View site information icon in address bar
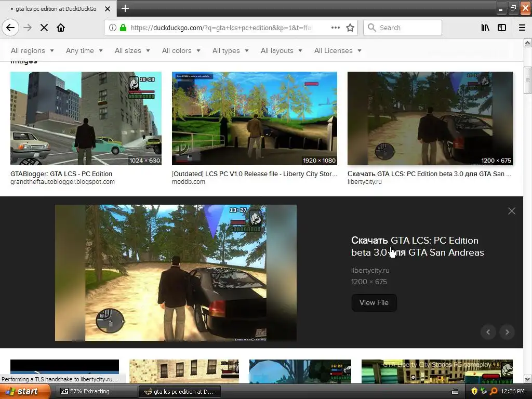 [113, 28]
